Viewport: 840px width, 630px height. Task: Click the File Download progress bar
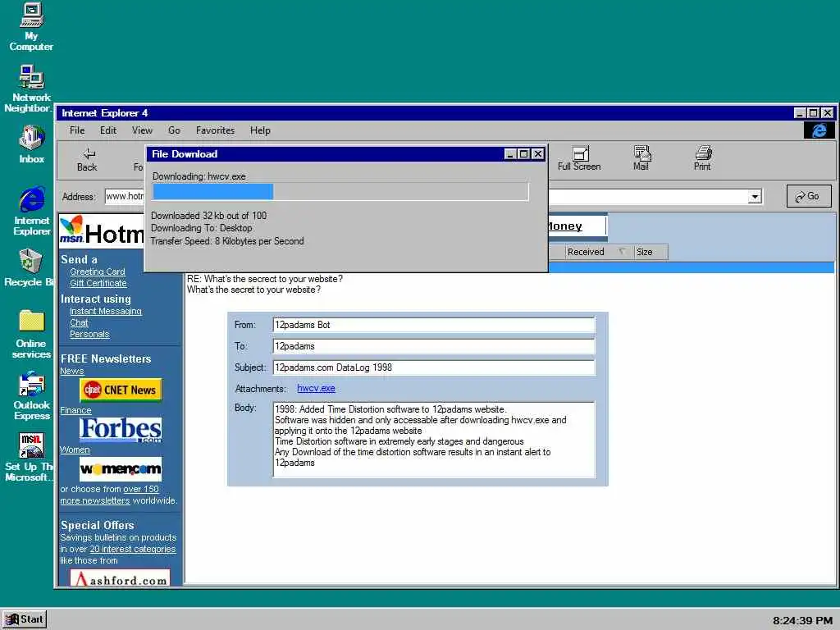pyautogui.click(x=340, y=192)
